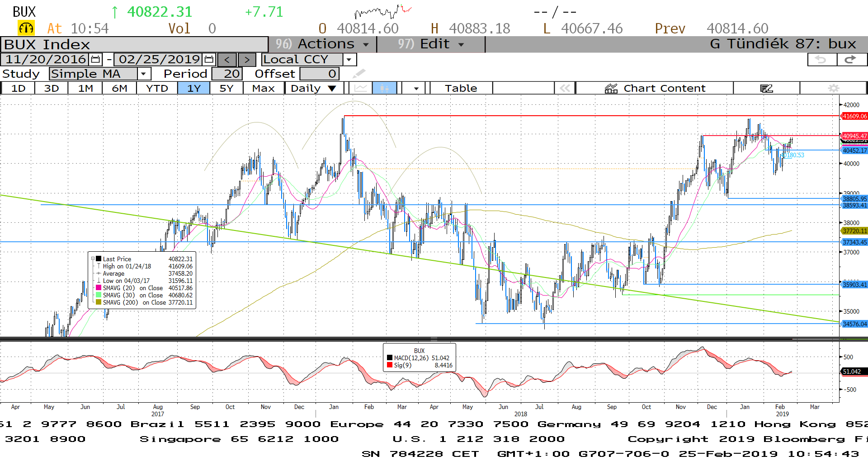Select the YTD range tab

tap(157, 88)
